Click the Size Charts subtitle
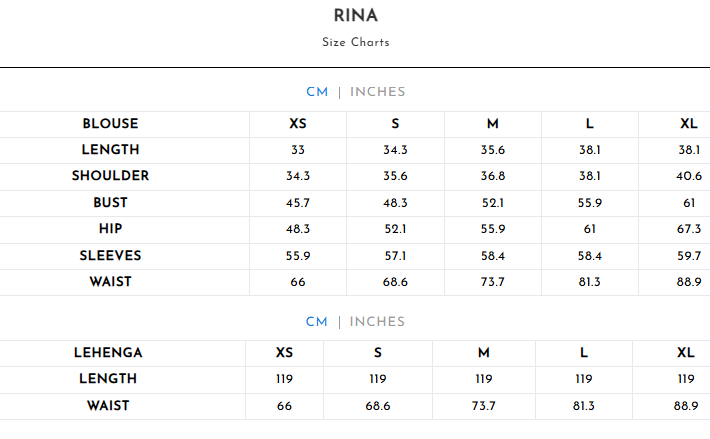Viewport: 710px width, 439px height. [x=355, y=43]
